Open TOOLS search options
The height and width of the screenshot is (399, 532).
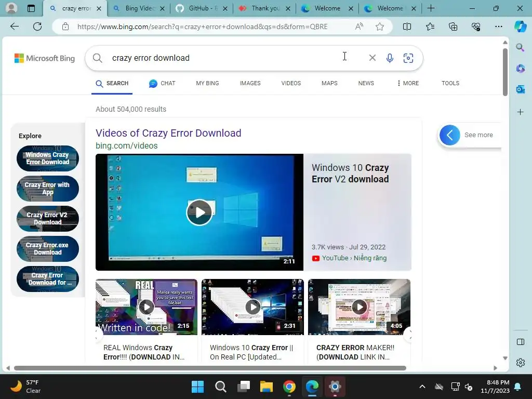pos(450,83)
